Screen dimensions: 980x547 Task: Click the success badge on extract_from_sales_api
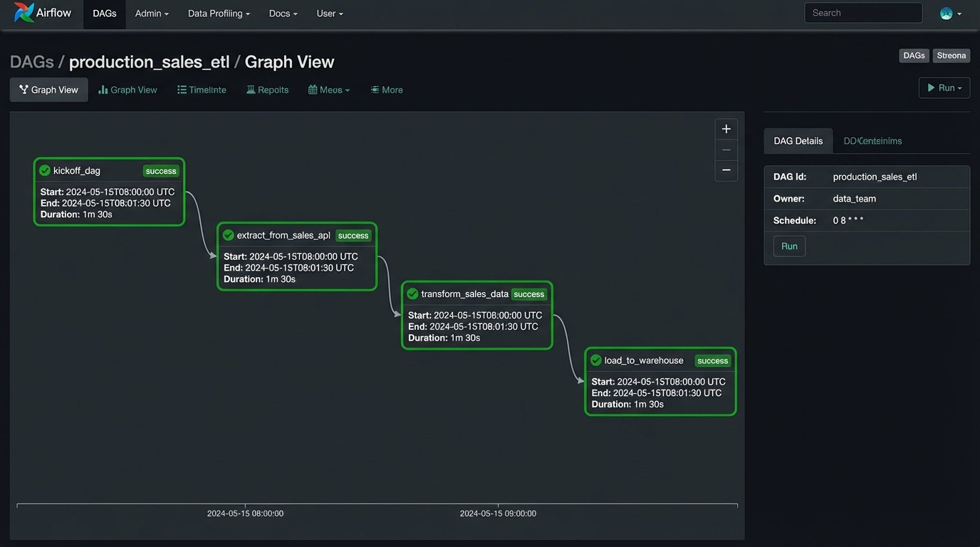[353, 235]
